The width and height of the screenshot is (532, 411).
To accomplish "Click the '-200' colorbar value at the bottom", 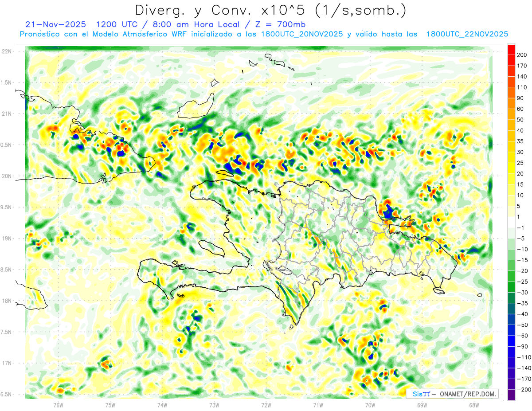I will click(x=524, y=389).
